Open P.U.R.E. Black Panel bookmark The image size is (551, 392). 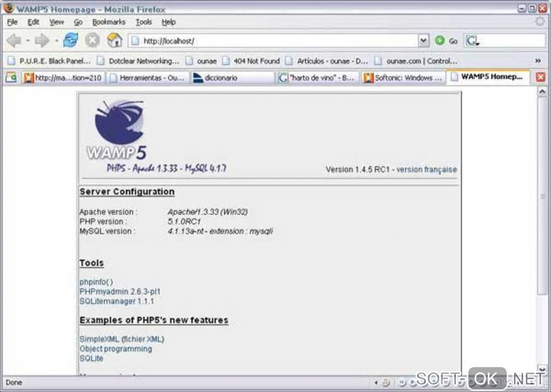click(x=49, y=61)
